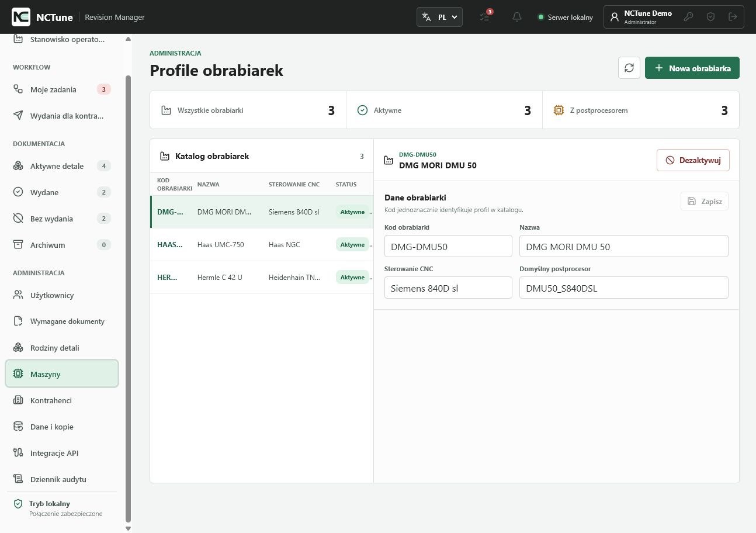Refresh the machine profiles list
The image size is (756, 533).
click(629, 68)
